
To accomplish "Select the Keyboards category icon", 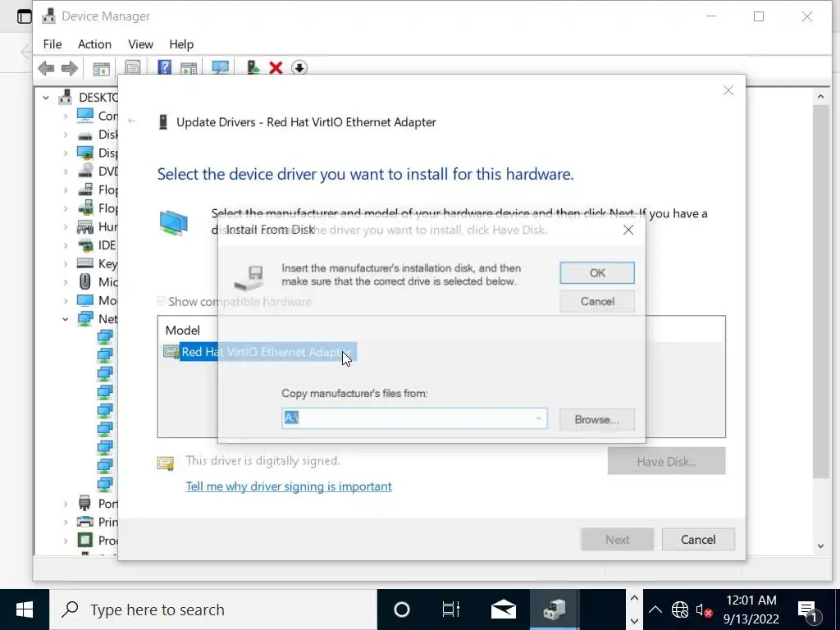I will [x=85, y=263].
